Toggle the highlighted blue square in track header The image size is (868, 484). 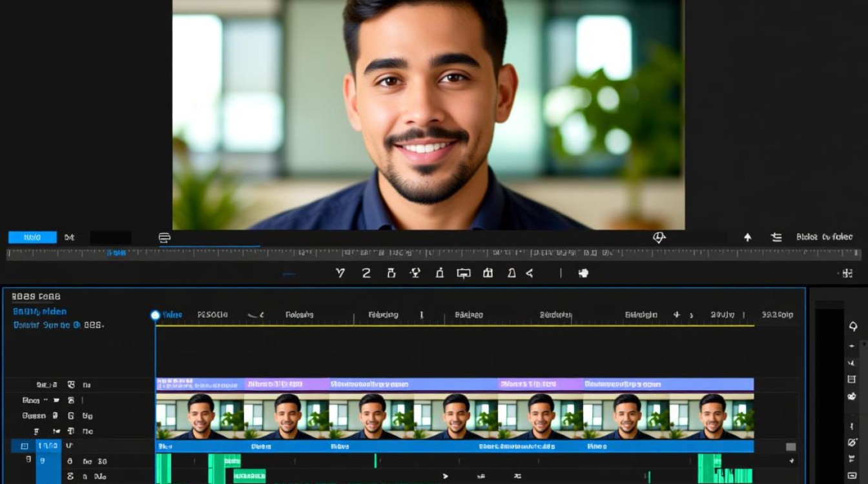tap(24, 446)
